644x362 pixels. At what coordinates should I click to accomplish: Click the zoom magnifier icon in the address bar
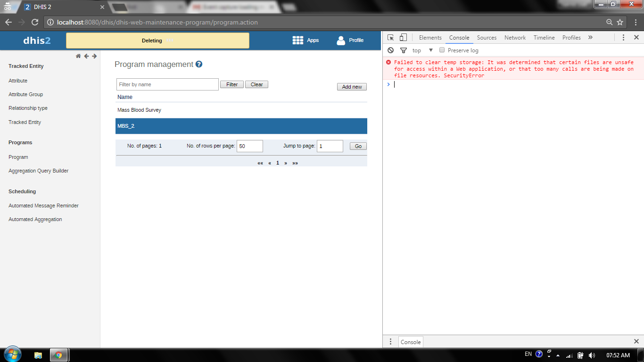click(610, 22)
